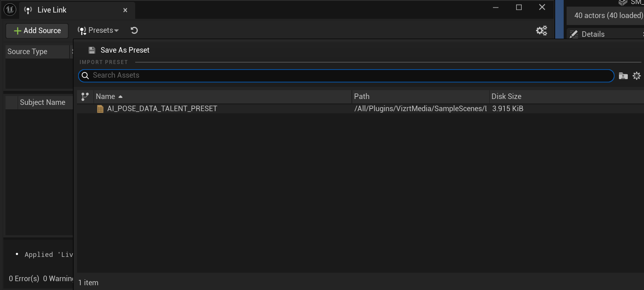Close the Live Link tab
The width and height of the screenshot is (644, 290).
point(125,10)
